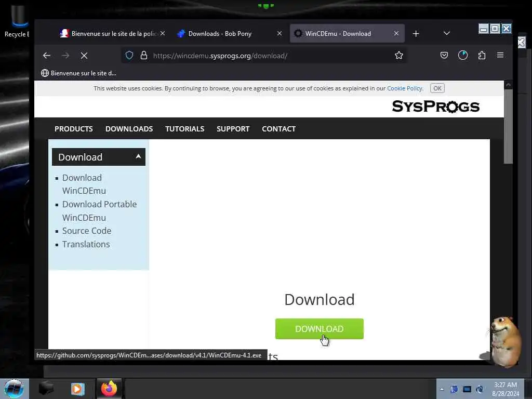Click the tray icon next to hidden-icons arrow
The width and height of the screenshot is (532, 399).
point(454,389)
